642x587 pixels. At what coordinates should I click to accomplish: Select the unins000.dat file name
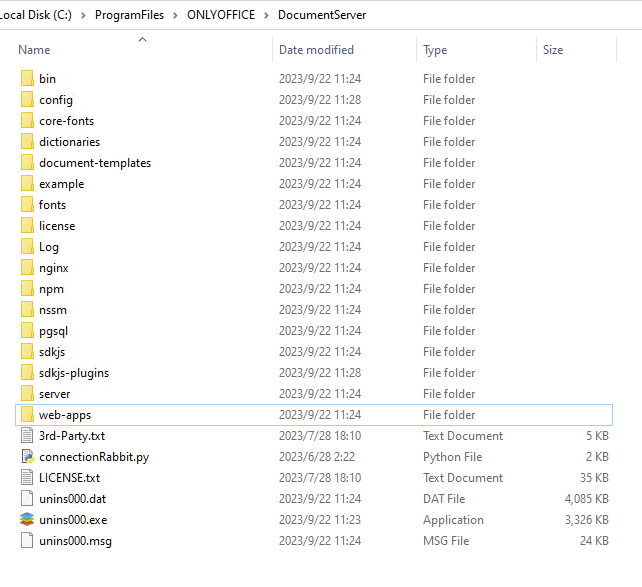(73, 499)
